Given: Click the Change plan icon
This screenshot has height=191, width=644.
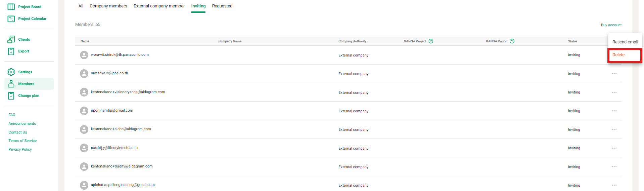Looking at the screenshot, I should pos(11,96).
